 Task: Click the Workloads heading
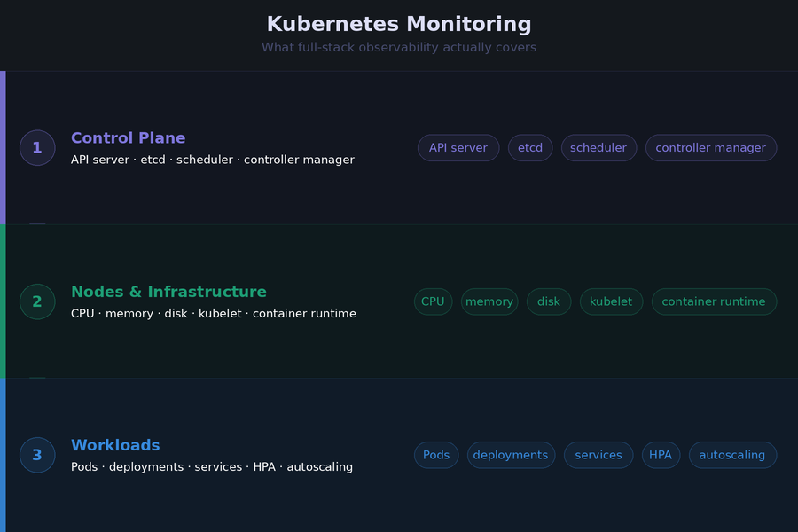coord(115,445)
